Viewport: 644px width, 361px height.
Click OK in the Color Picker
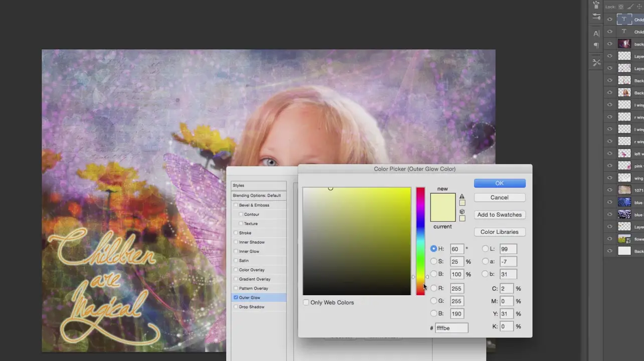(500, 183)
